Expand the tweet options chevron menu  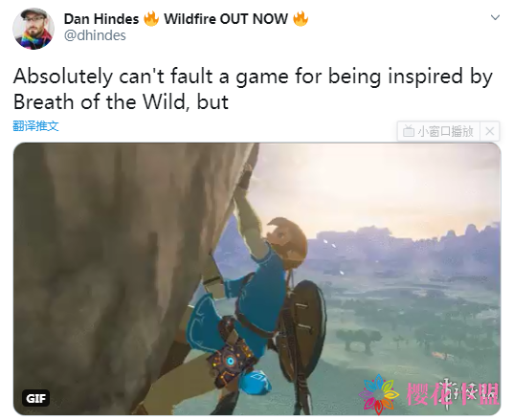coord(495,17)
